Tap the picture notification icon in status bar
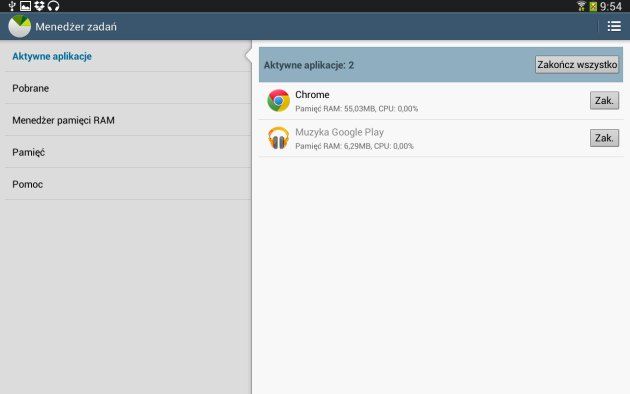Screen dimensions: 630x394 click(x=25, y=6)
